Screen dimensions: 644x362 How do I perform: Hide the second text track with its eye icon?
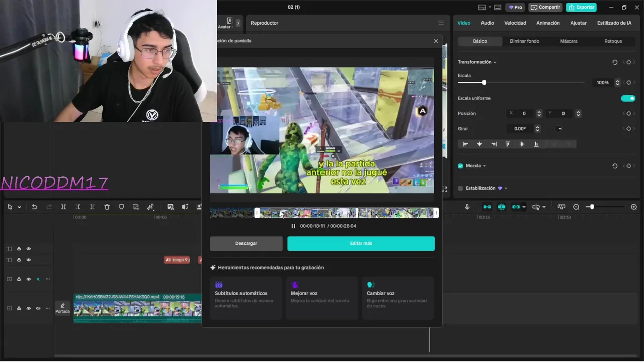pos(29,260)
